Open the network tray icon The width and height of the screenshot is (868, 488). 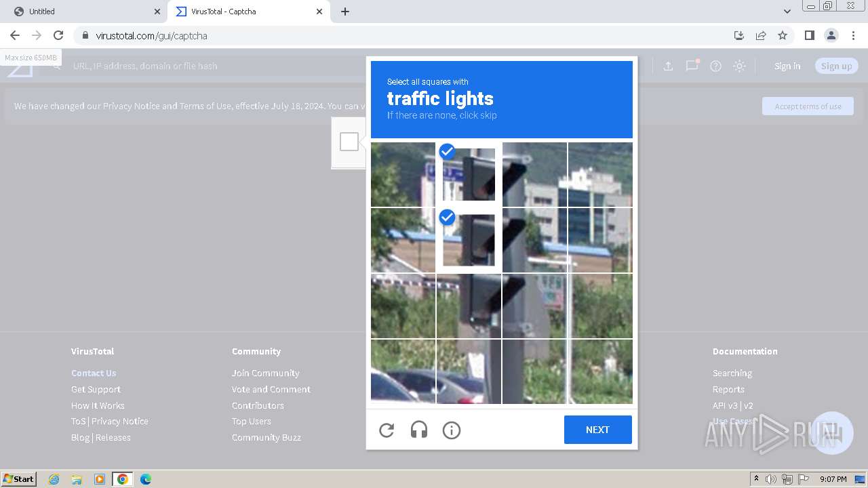click(x=787, y=479)
